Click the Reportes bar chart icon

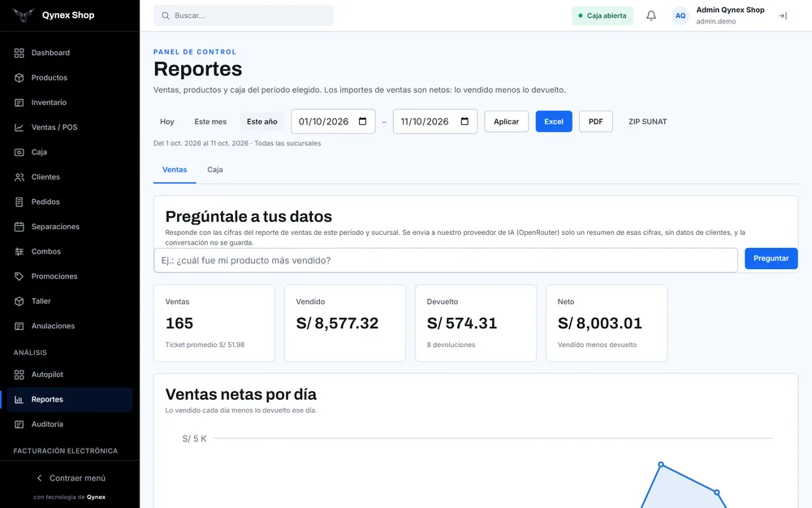pyautogui.click(x=19, y=400)
